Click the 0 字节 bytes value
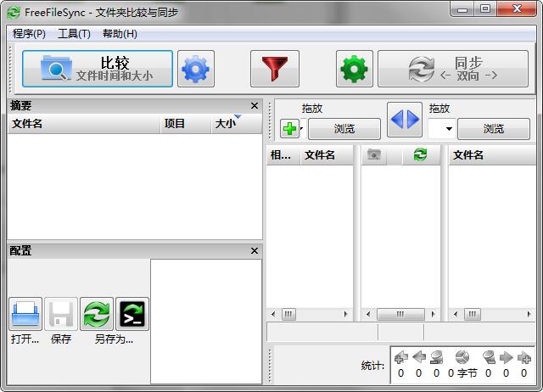The image size is (543, 392). click(462, 373)
